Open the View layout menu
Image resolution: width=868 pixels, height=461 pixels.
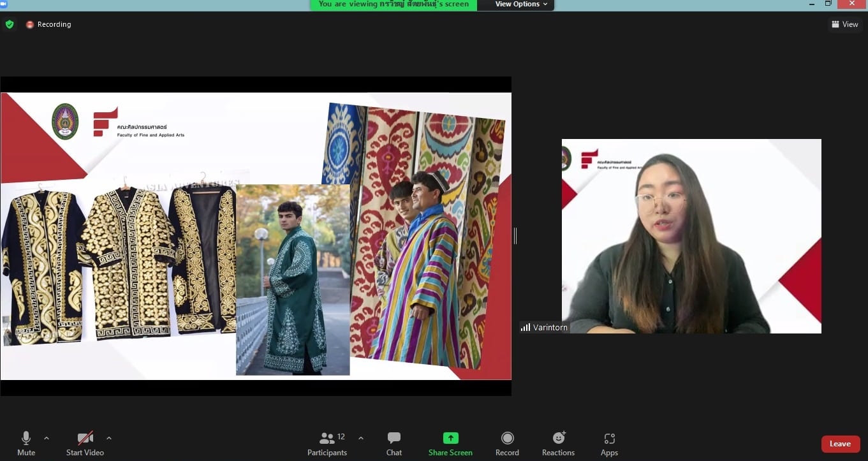pyautogui.click(x=845, y=24)
